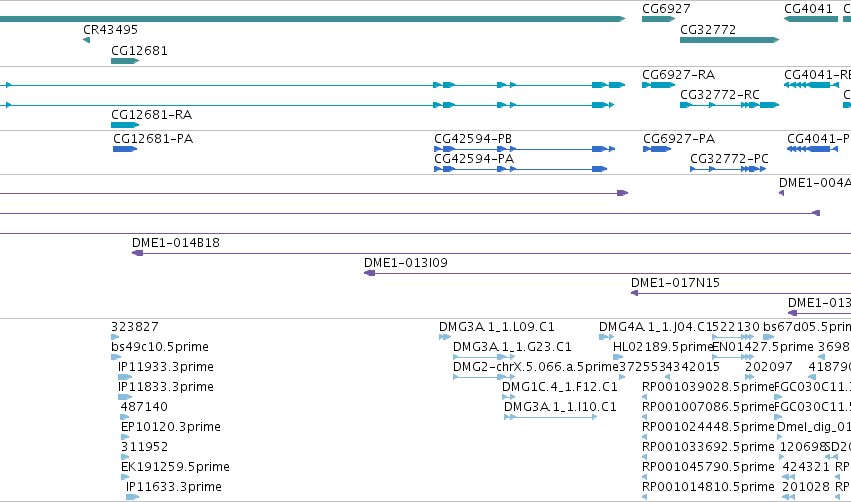Select the CR43495 gene arrow glyph
This screenshot has width=851, height=502.
pyautogui.click(x=86, y=40)
